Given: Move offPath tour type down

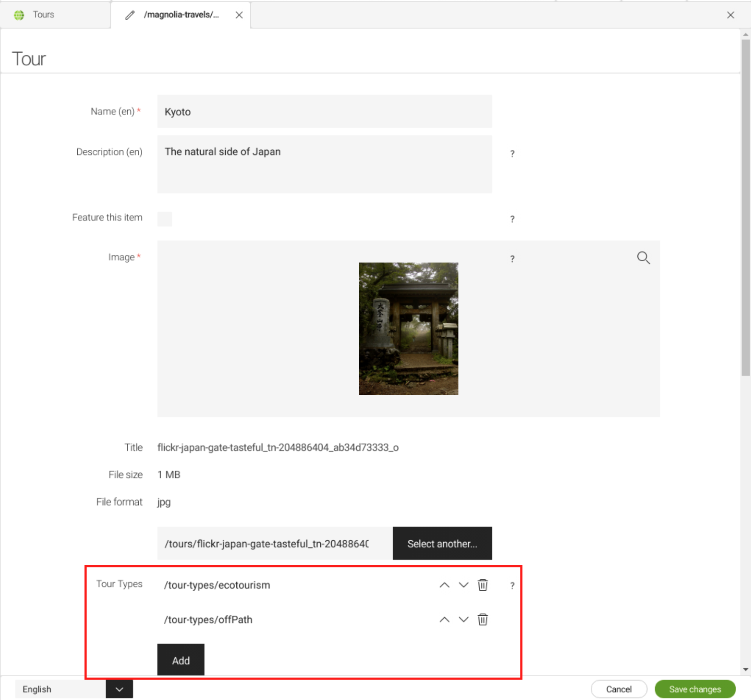Looking at the screenshot, I should coord(463,620).
